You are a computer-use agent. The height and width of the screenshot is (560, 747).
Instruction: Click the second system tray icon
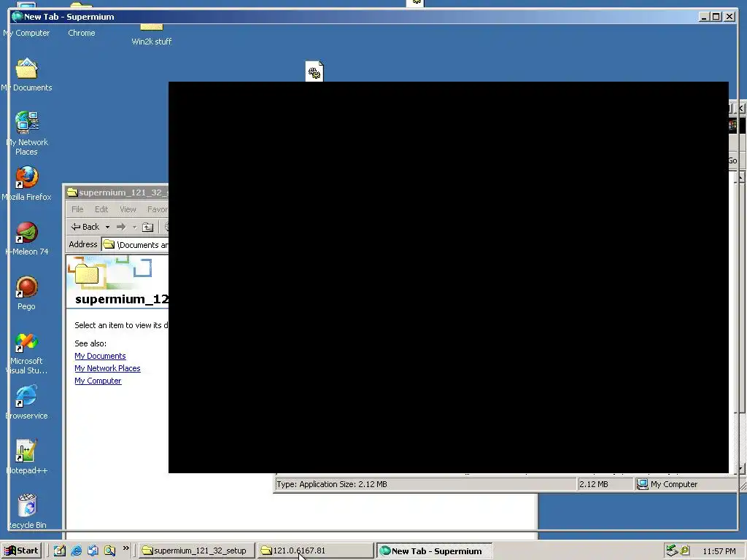tap(685, 551)
